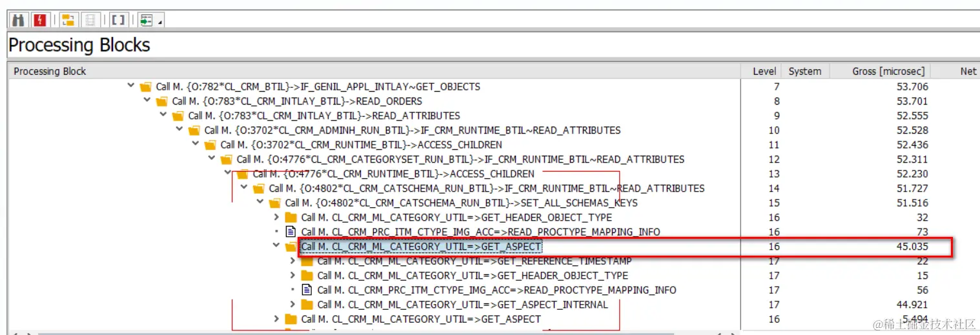The width and height of the screenshot is (980, 335).
Task: Click folder icon of the READ_ORDERS row
Action: tap(161, 101)
